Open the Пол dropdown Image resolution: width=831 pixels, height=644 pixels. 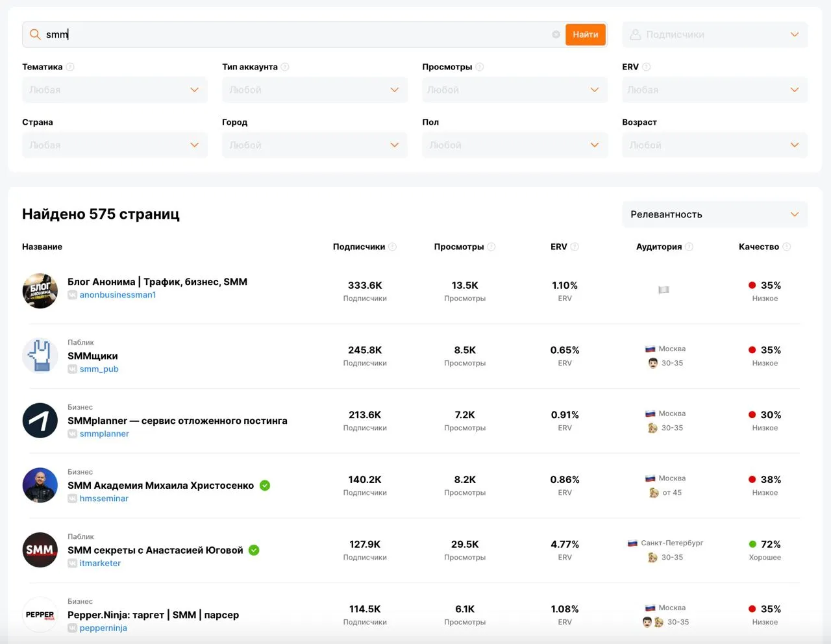coord(515,145)
